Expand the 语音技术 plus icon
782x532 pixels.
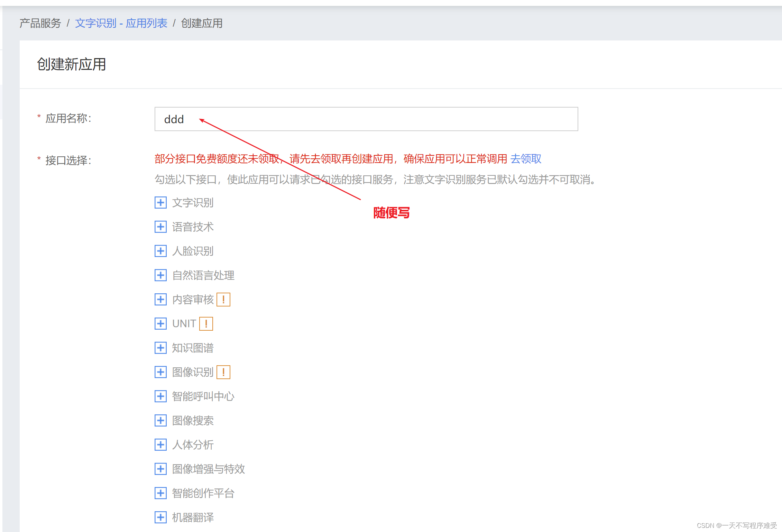(x=160, y=227)
